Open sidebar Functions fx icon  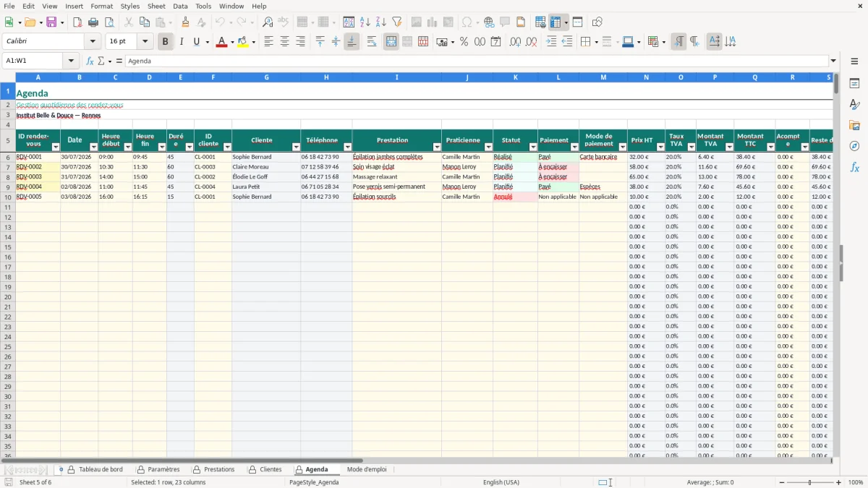click(854, 167)
